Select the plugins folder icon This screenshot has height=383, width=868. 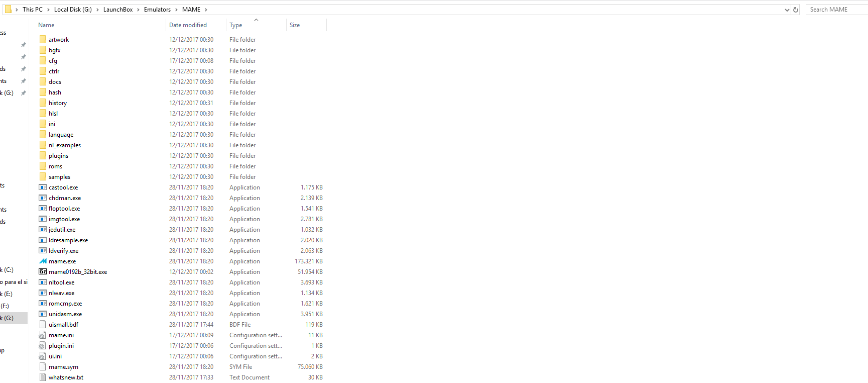tap(43, 155)
